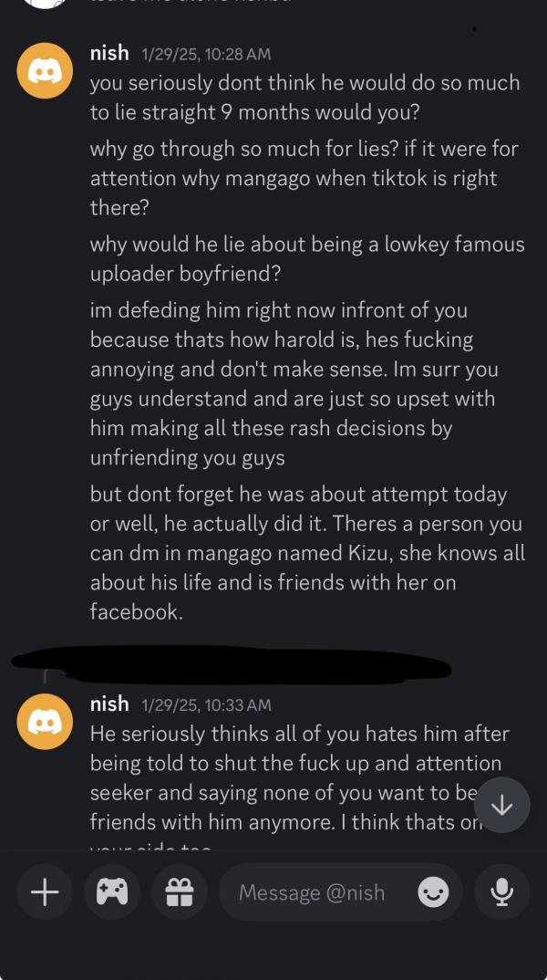Tap nish's avatar on the 10:33 AM message
Viewport: 547px width, 980px height.
point(45,721)
